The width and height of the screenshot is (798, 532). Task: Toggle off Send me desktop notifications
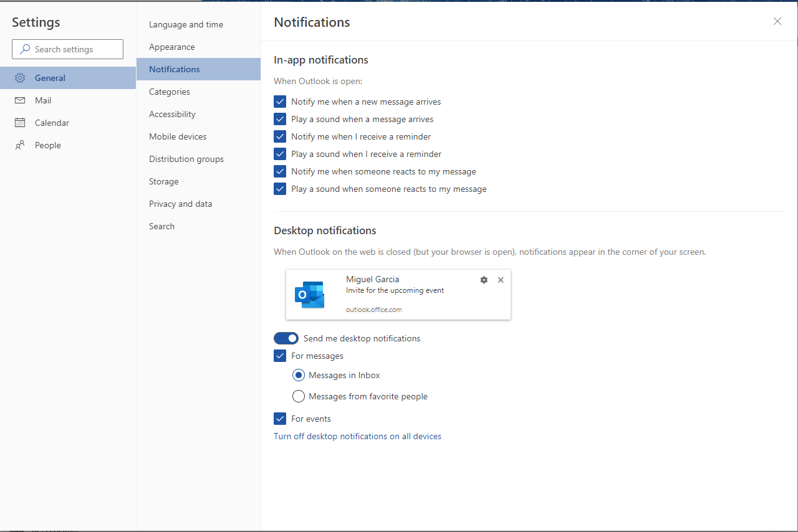tap(286, 338)
